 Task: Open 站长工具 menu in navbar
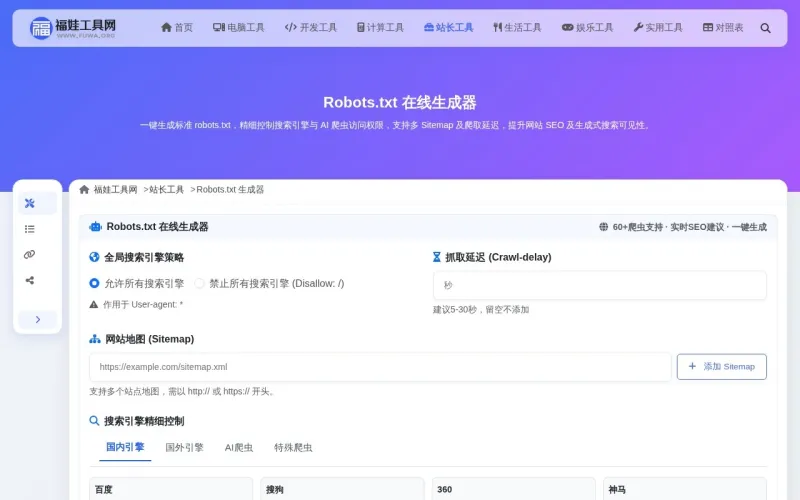pyautogui.click(x=448, y=28)
